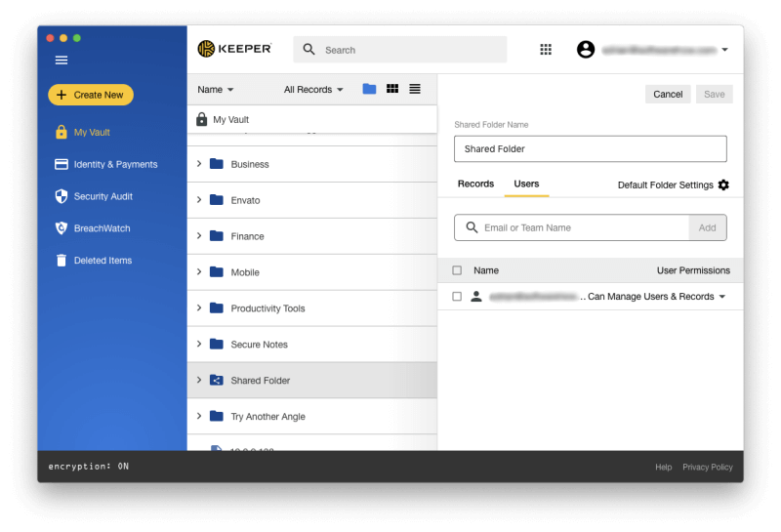The height and width of the screenshot is (532, 781).
Task: Click the Add user button
Action: click(x=707, y=227)
